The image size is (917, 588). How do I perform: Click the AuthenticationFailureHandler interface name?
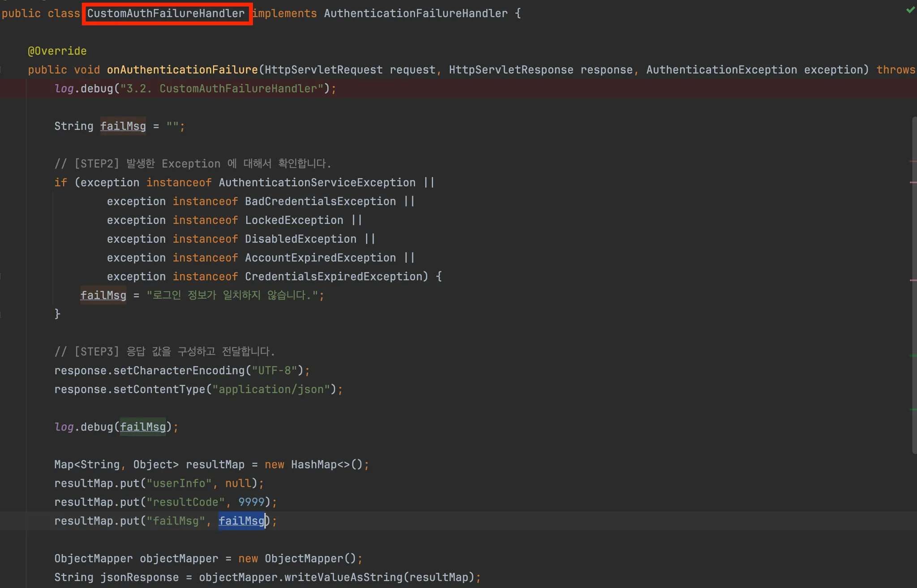point(416,13)
